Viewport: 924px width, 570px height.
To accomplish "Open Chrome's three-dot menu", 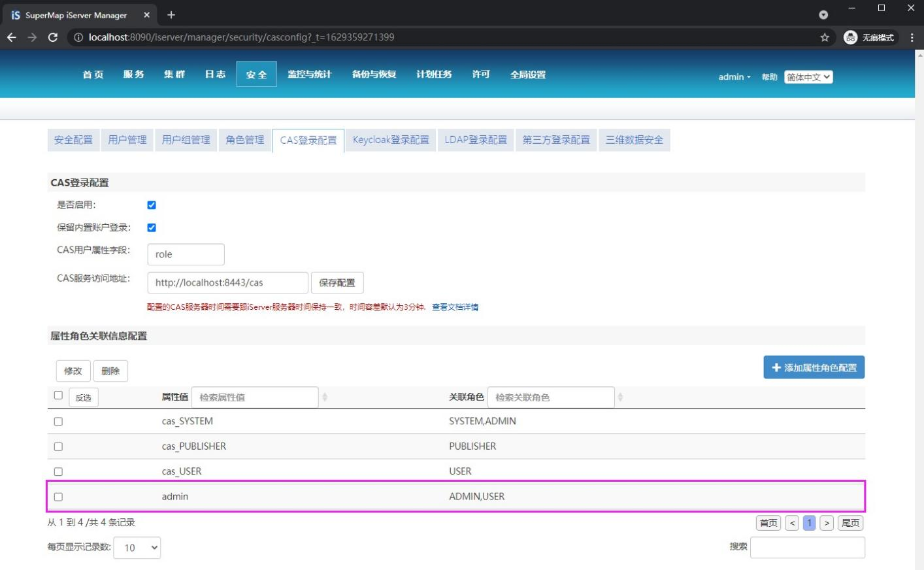I will tap(912, 37).
